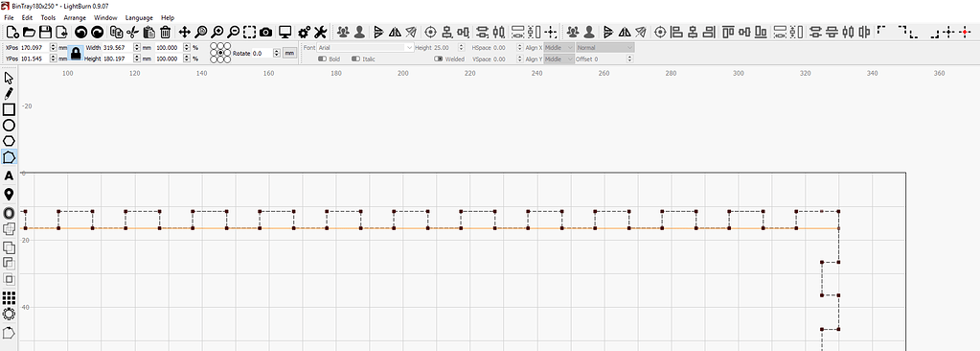Expand the Normal text style dropdown
This screenshot has height=351, width=980.
coord(605,48)
